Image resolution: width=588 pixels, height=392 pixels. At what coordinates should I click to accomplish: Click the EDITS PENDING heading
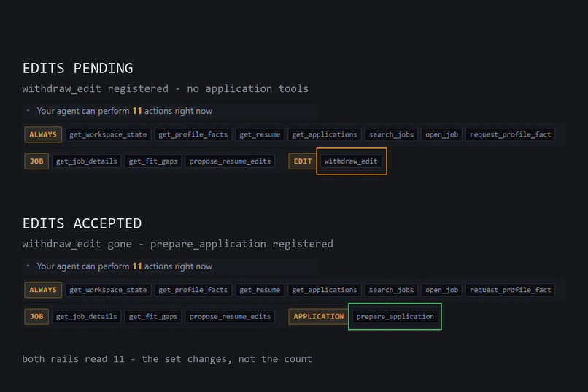pos(77,68)
